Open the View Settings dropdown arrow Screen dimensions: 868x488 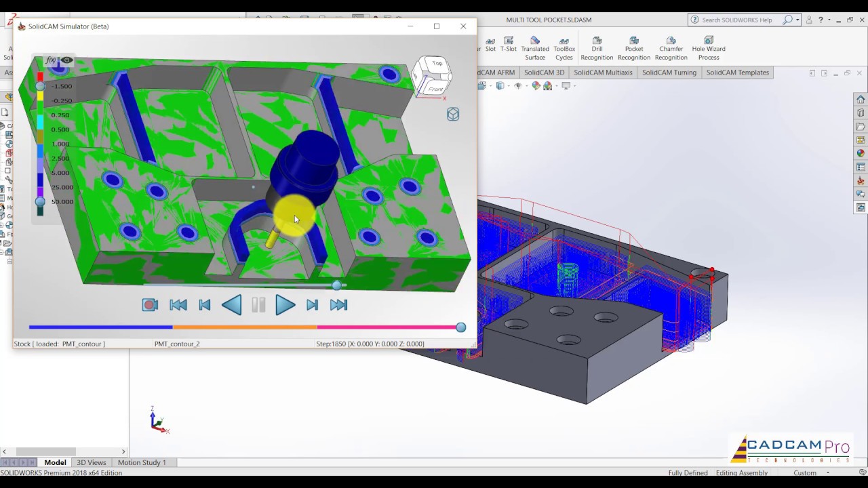pos(574,86)
